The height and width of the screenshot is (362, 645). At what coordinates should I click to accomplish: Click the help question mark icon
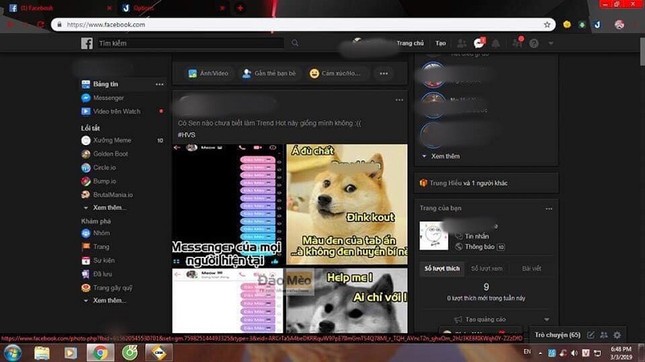(x=534, y=43)
